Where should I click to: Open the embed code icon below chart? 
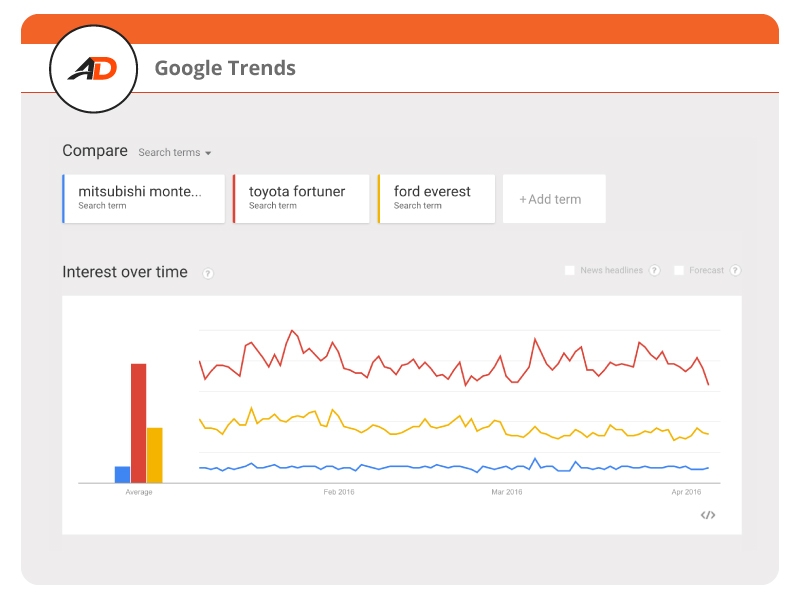pyautogui.click(x=708, y=515)
